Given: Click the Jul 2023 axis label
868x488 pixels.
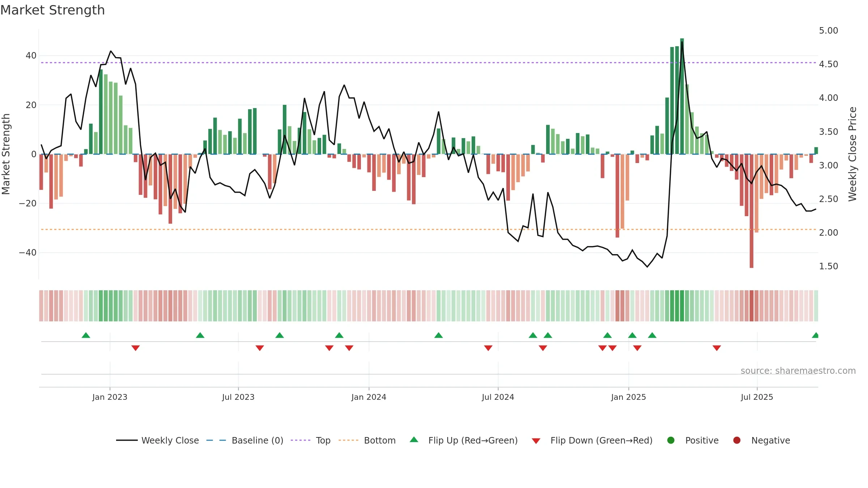Looking at the screenshot, I should pos(238,397).
